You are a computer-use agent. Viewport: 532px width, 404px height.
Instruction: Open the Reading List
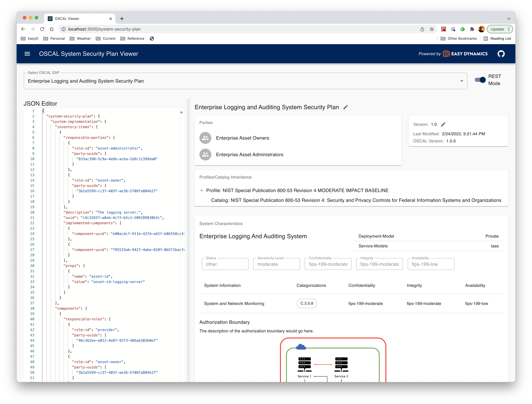(x=497, y=39)
